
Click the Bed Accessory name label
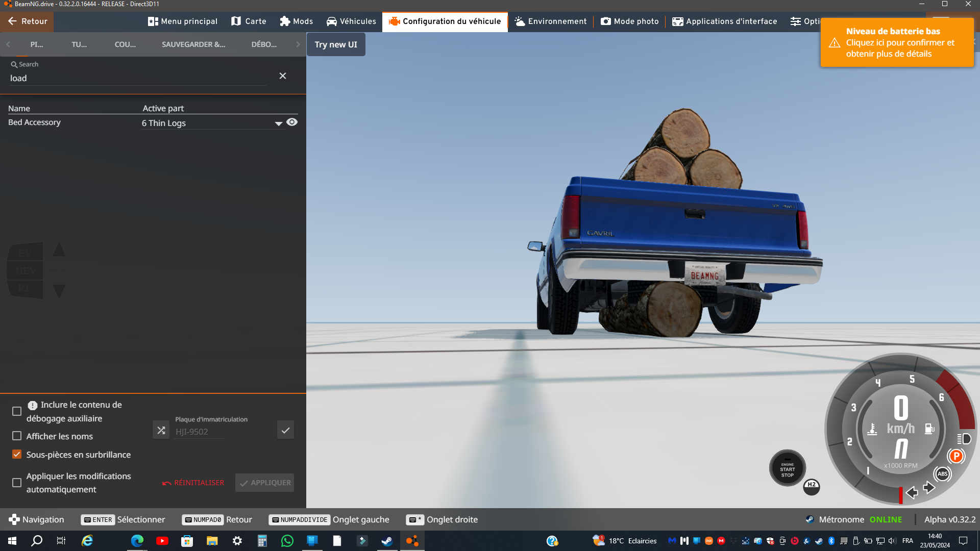[34, 122]
